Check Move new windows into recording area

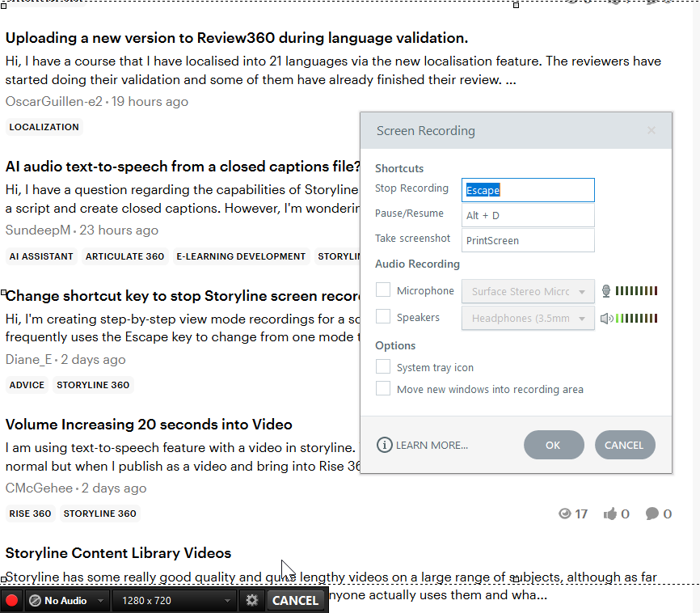[383, 389]
